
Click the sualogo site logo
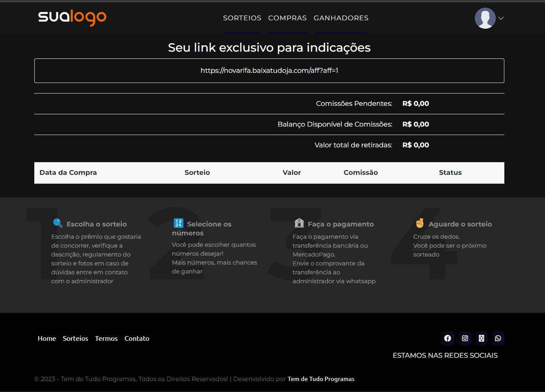coord(72,17)
